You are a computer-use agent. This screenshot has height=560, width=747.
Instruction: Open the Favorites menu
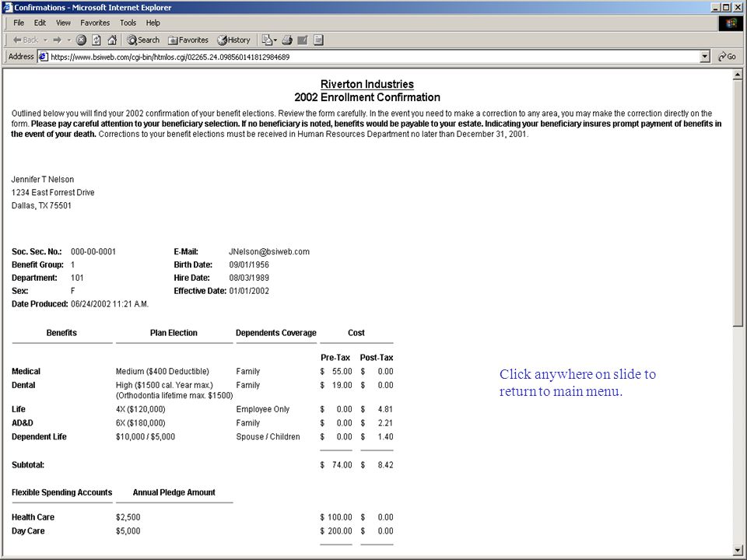pyautogui.click(x=95, y=23)
